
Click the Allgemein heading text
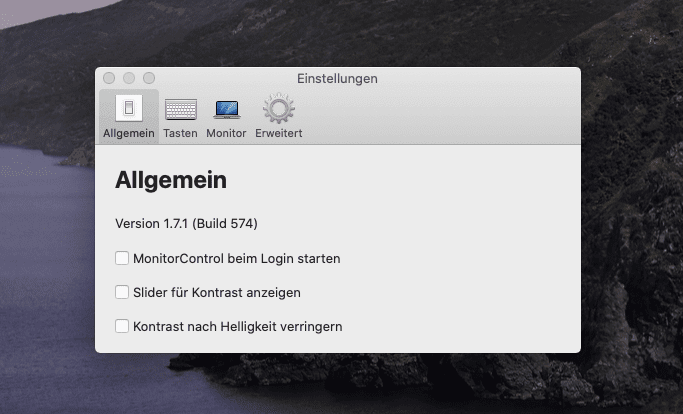click(171, 180)
